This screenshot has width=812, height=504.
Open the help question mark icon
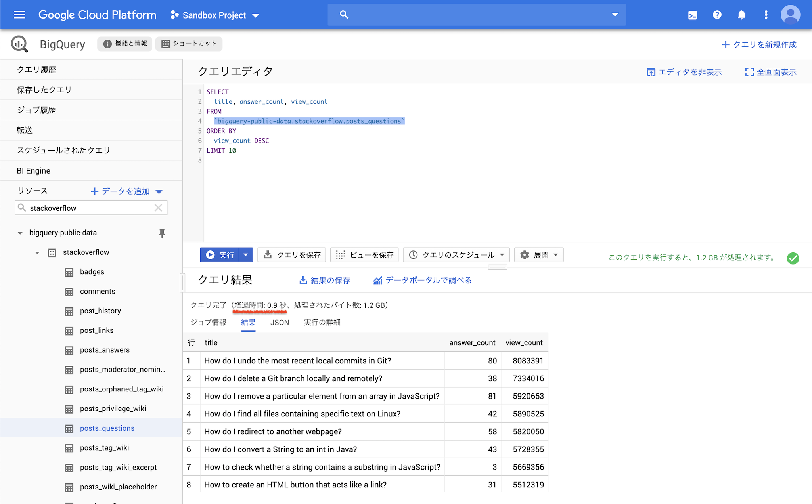pyautogui.click(x=717, y=15)
